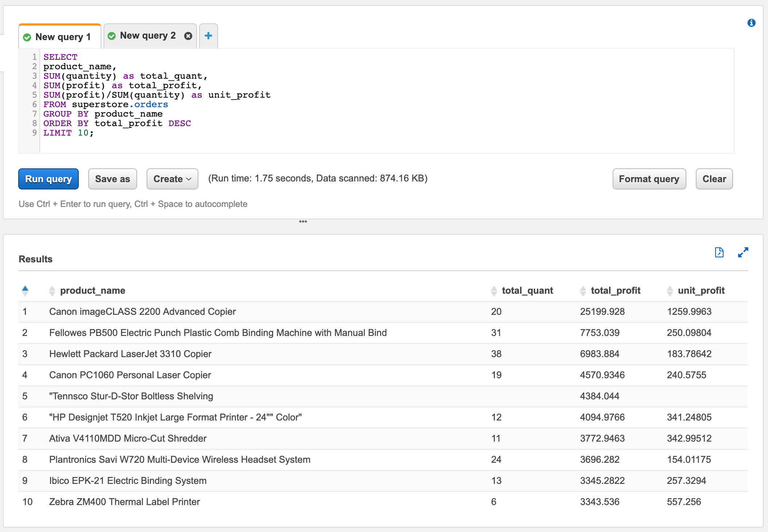The image size is (768, 532).
Task: Open a new query tab with plus icon
Action: click(x=208, y=36)
